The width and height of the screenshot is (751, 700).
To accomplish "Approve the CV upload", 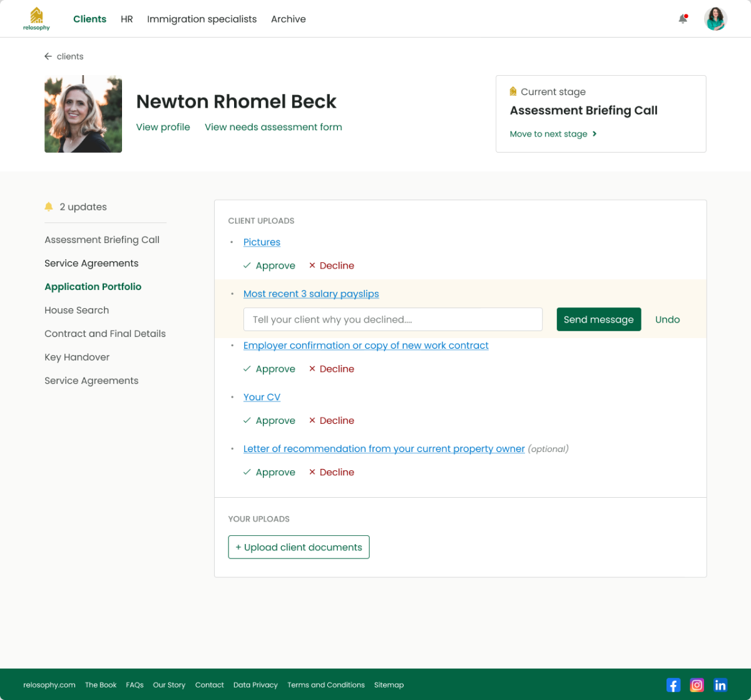I will pos(269,421).
